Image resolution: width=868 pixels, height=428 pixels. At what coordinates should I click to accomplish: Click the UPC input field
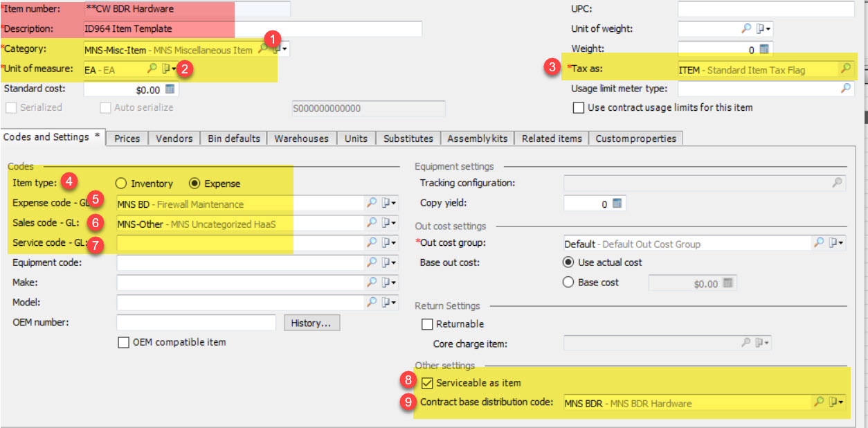click(x=766, y=9)
